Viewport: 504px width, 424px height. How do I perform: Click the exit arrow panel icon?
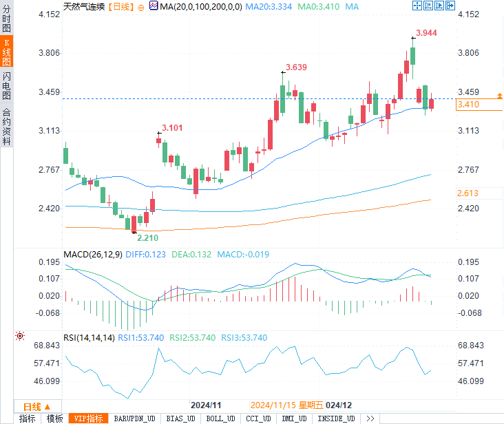point(450,6)
